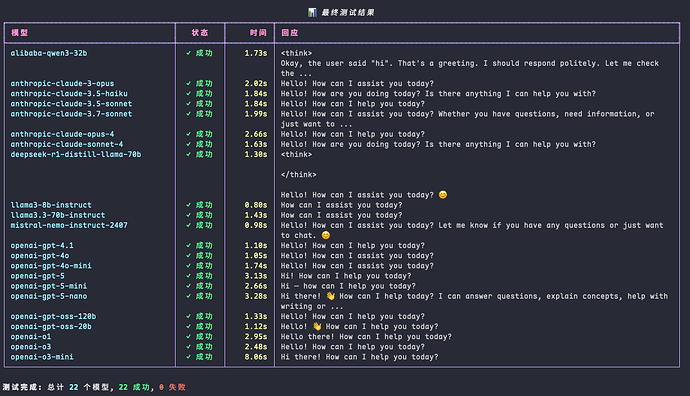Image resolution: width=690 pixels, height=396 pixels.
Task: Click the '22 成功' success count
Action: tap(134, 387)
